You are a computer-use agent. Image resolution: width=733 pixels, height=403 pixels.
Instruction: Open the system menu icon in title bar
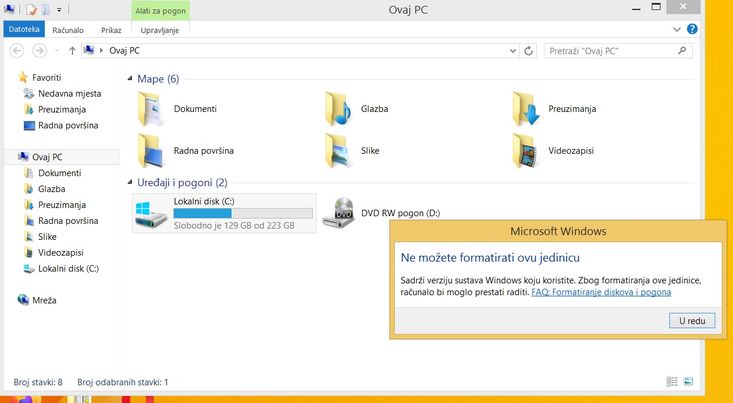9,9
